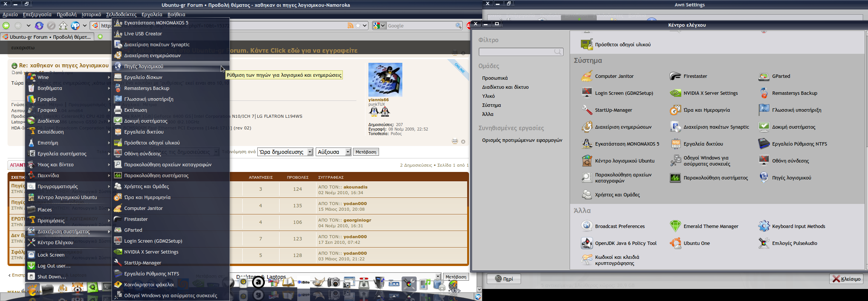Click the Firefox back arrow button
Screen dimensions: 868x301
(x=6, y=26)
